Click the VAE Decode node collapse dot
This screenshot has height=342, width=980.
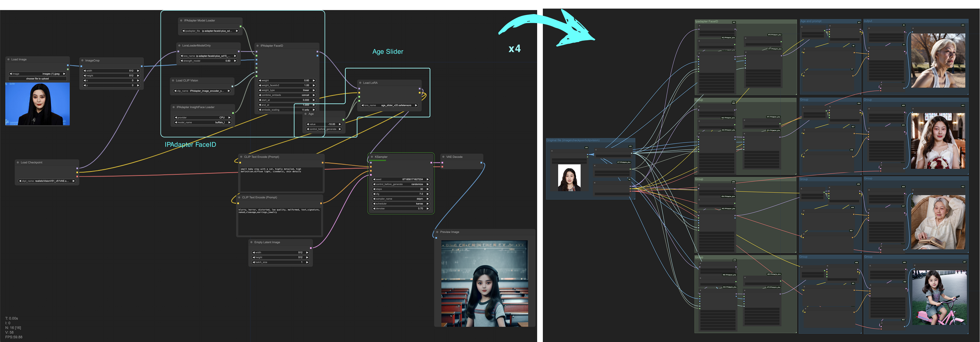pyautogui.click(x=443, y=157)
